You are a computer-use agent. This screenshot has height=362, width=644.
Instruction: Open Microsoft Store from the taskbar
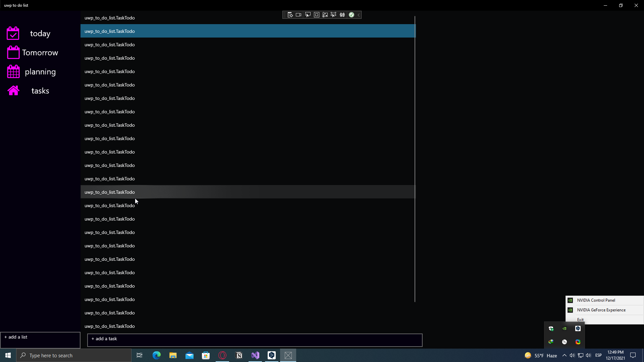(206, 355)
